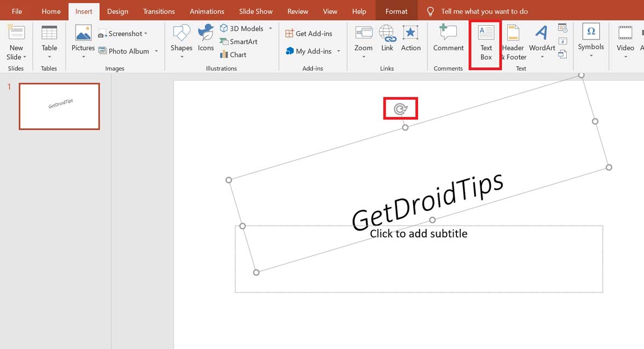The height and width of the screenshot is (349, 644).
Task: Insert Slide Number icon
Action: coord(562,41)
